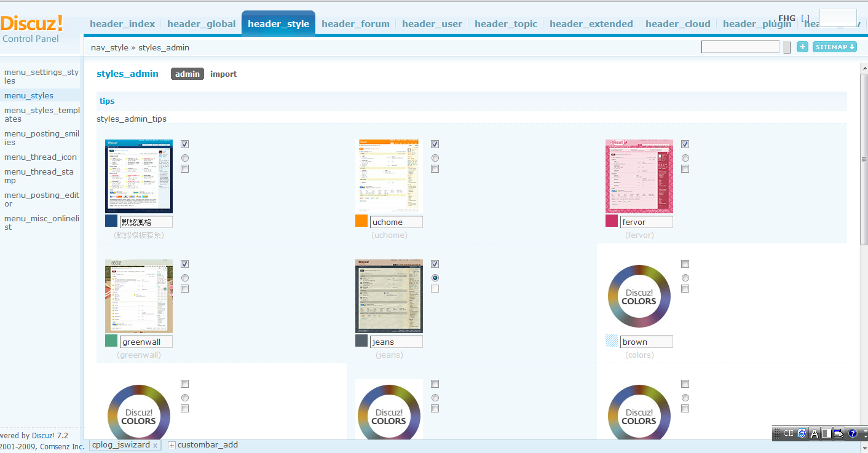This screenshot has width=868, height=453.
Task: Click the orange uchome color swatch
Action: (x=361, y=221)
